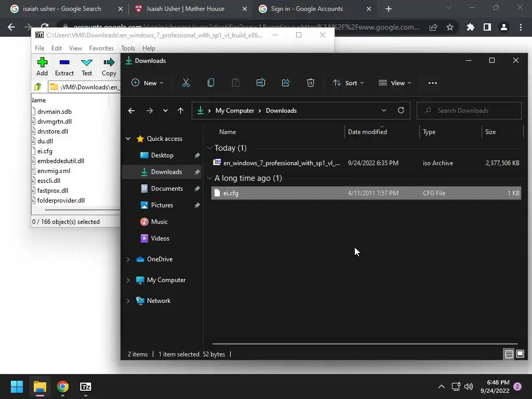Expand My Computer tree node
Image resolution: width=532 pixels, height=399 pixels.
(128, 280)
